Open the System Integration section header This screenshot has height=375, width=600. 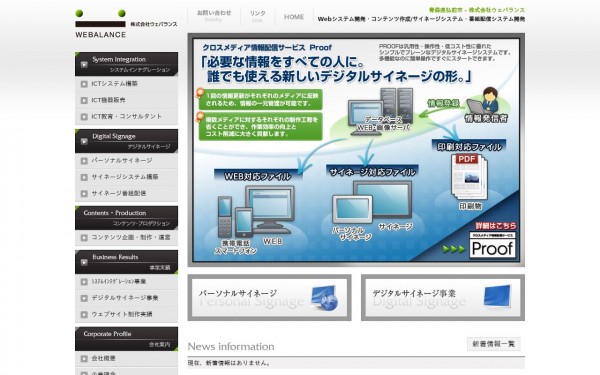(126, 64)
